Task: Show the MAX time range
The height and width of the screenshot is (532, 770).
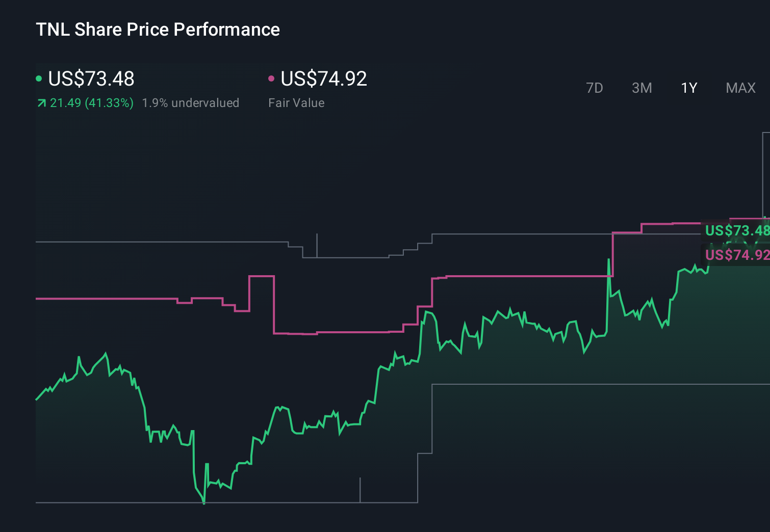Action: tap(740, 88)
